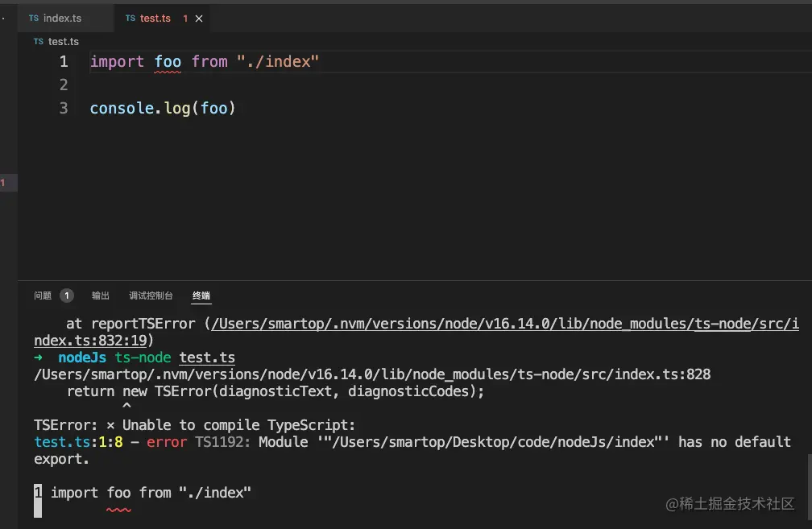Click the "./index" string on line 1

278,61
